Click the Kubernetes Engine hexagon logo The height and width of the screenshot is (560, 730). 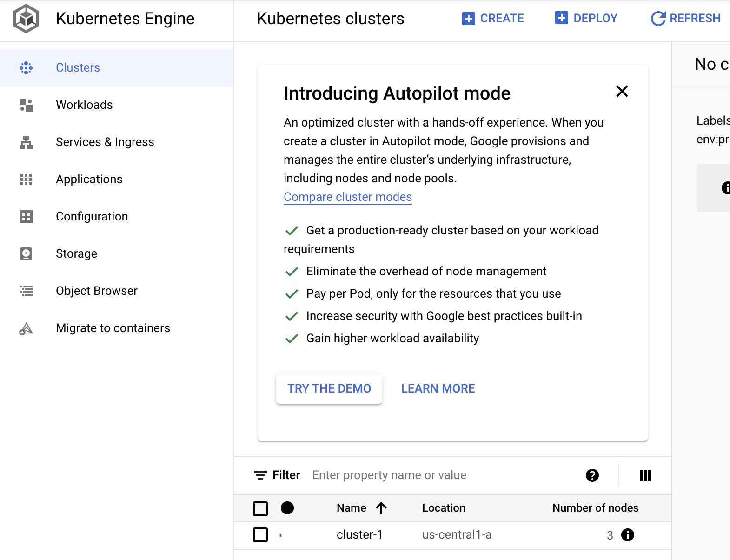[26, 19]
